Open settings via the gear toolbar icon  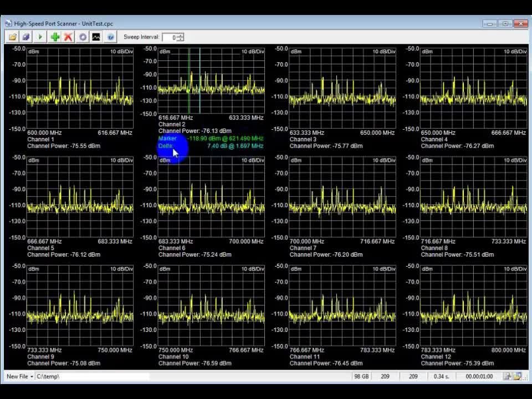(x=83, y=37)
